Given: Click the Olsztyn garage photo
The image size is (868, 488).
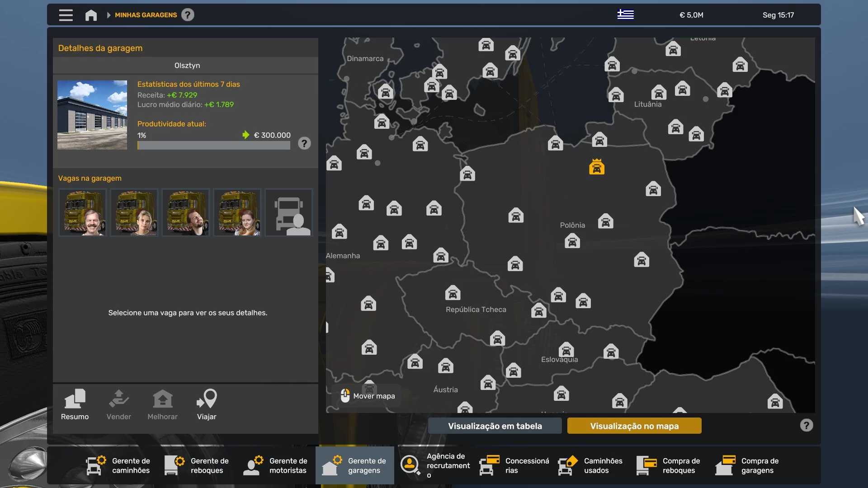Looking at the screenshot, I should click(92, 115).
